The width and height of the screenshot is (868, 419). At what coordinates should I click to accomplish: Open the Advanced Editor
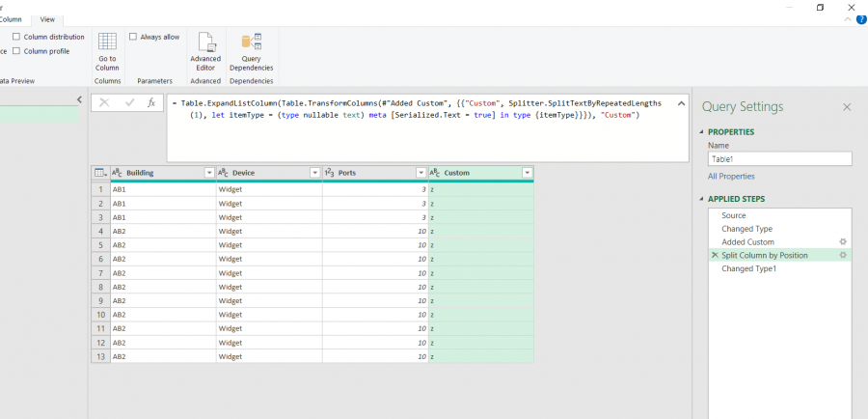point(205,52)
